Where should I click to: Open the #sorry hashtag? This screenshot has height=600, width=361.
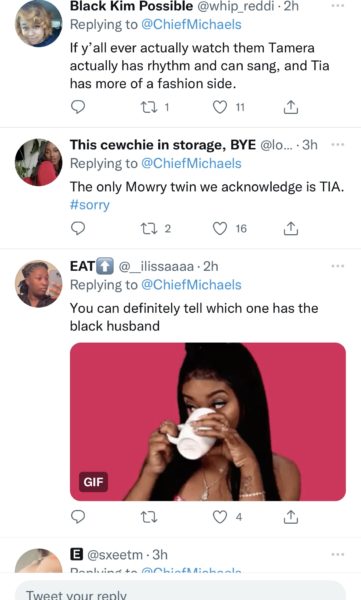click(90, 205)
